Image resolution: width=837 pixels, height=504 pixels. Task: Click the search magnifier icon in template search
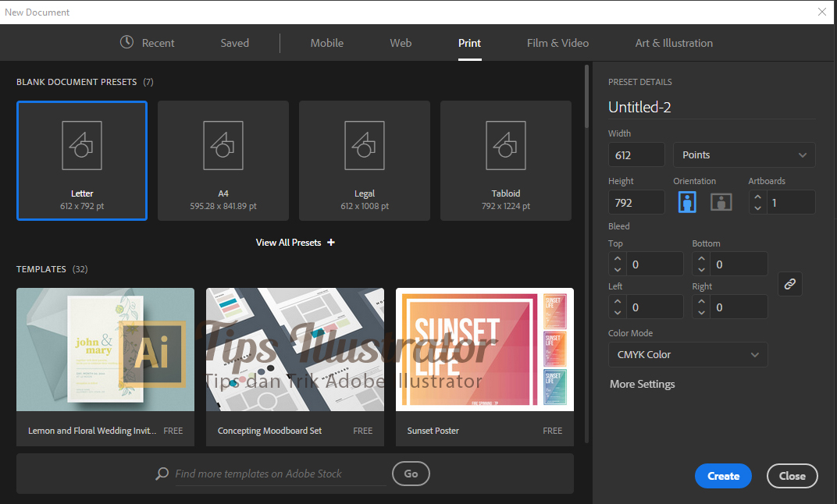tap(162, 474)
